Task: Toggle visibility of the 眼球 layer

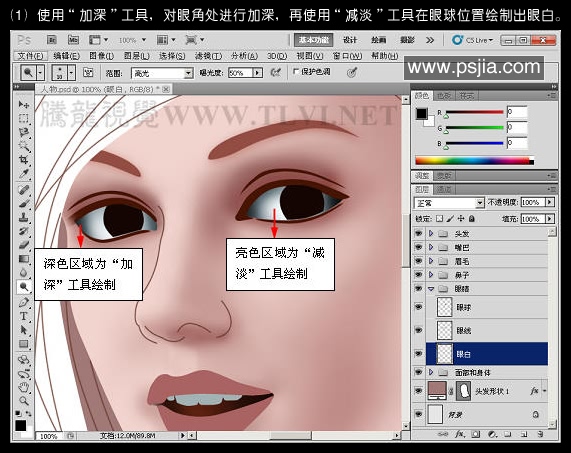Action: pos(418,307)
